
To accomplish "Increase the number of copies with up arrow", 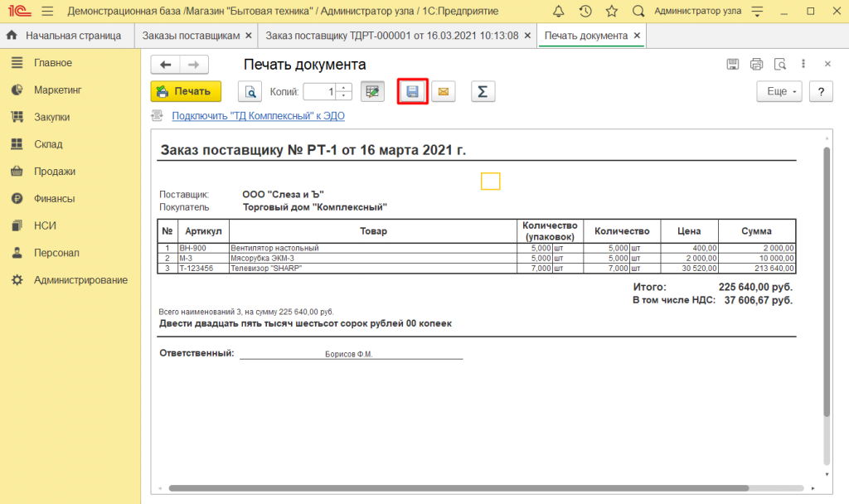I will click(x=346, y=88).
